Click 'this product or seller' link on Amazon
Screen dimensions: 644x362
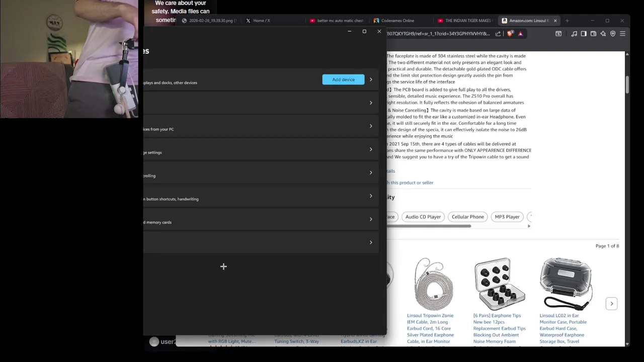410,183
